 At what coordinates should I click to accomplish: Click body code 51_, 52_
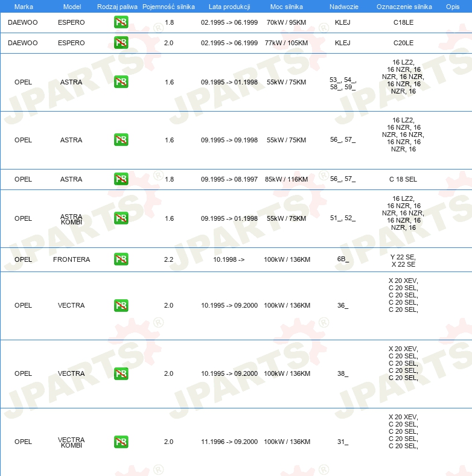point(343,218)
